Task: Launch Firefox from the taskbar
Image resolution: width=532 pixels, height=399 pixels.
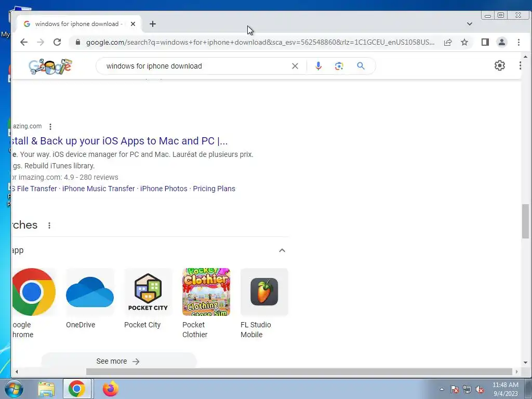Action: [110, 389]
